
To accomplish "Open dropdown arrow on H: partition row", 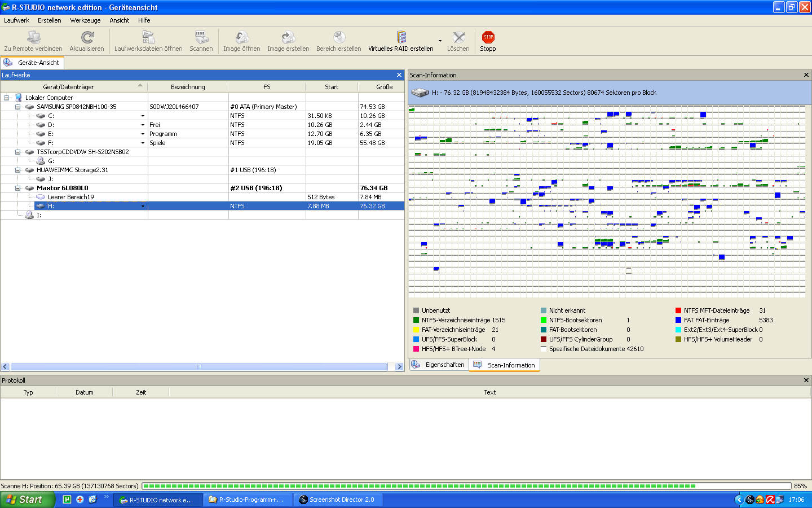I will 143,206.
